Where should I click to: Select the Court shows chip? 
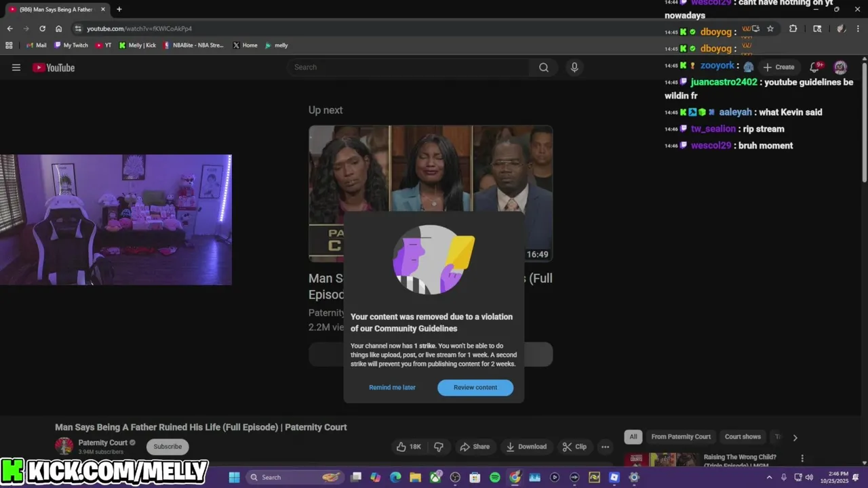pyautogui.click(x=743, y=436)
